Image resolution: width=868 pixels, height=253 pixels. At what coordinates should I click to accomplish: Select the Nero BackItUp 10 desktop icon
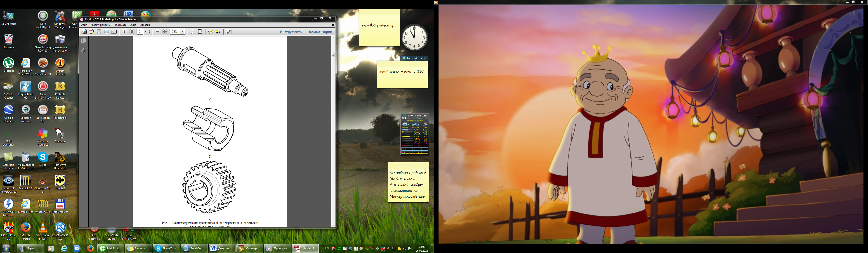(43, 19)
